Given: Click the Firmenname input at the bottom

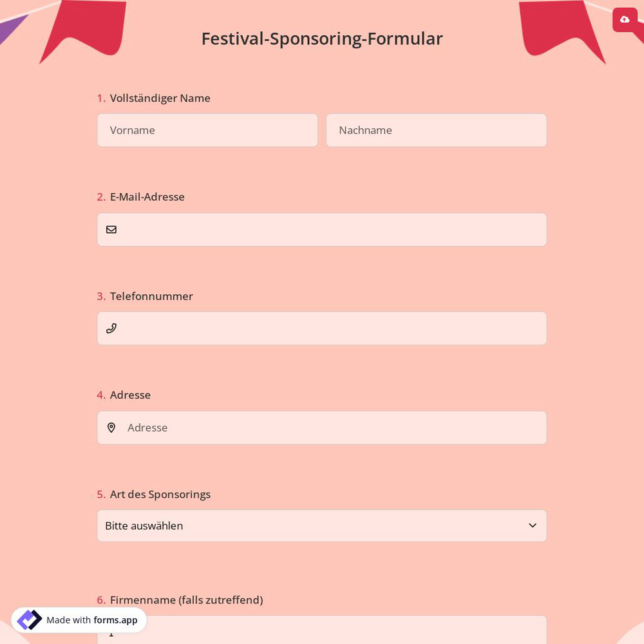Looking at the screenshot, I should (x=322, y=634).
